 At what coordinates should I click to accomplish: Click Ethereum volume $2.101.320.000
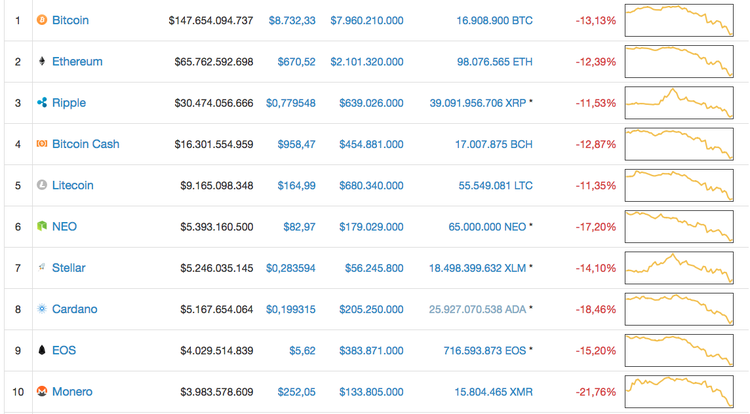tap(367, 62)
